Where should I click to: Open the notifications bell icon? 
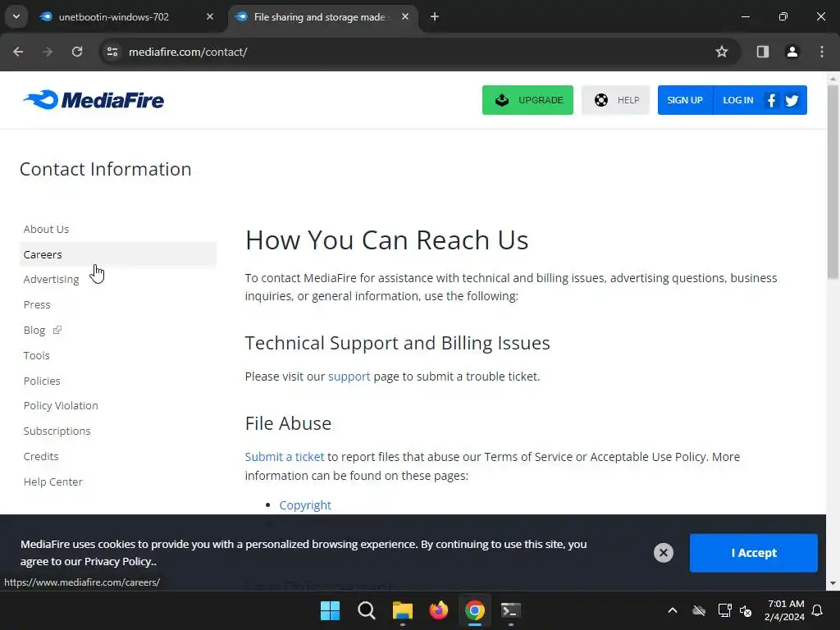(x=818, y=610)
